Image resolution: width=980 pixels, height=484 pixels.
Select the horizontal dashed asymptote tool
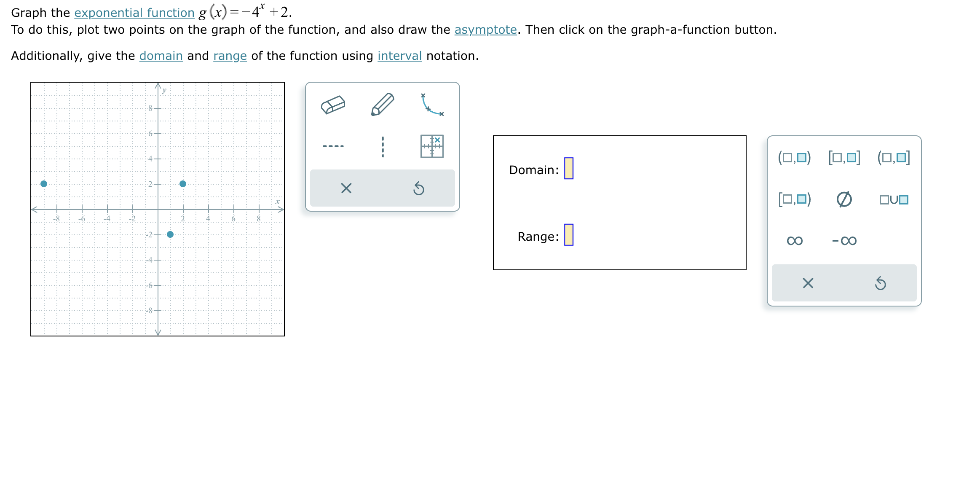point(332,145)
